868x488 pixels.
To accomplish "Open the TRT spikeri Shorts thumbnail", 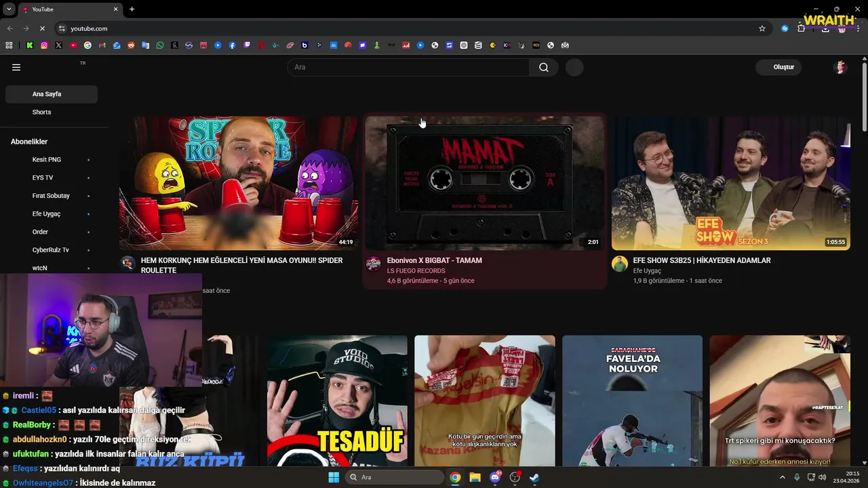I will [780, 401].
